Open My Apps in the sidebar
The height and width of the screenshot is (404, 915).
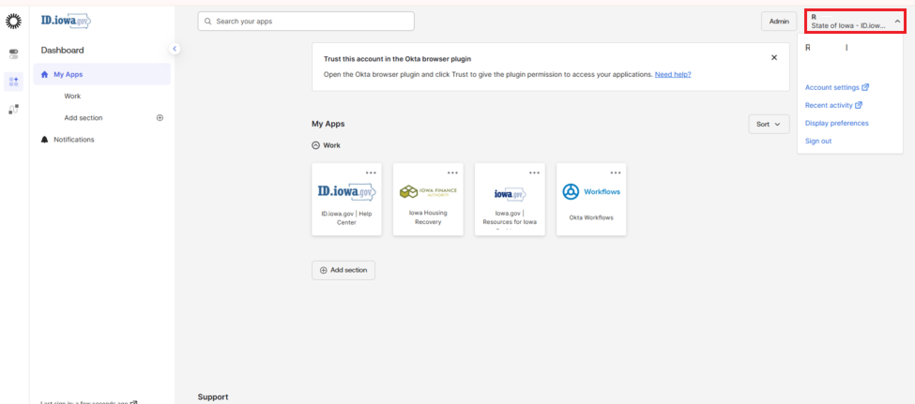(x=102, y=74)
